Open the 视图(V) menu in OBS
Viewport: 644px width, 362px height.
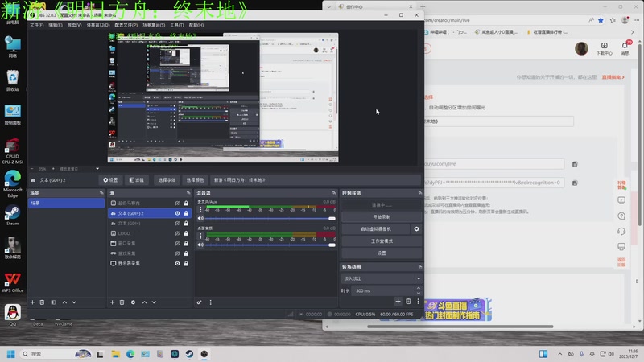[x=74, y=25]
